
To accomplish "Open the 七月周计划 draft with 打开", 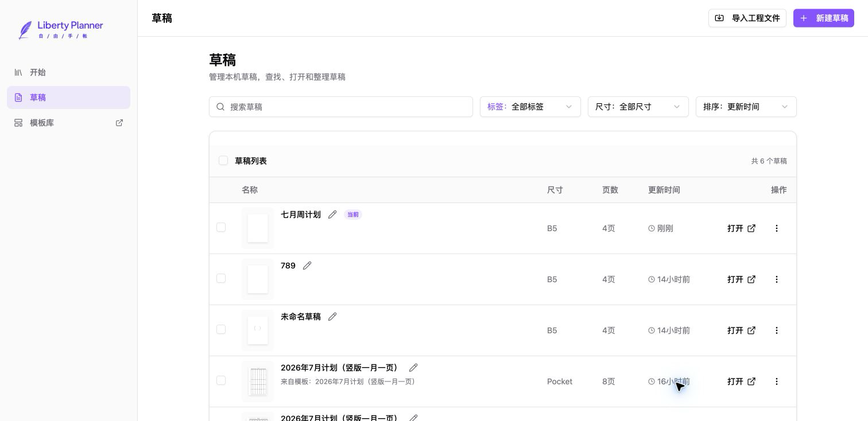I will click(x=741, y=228).
